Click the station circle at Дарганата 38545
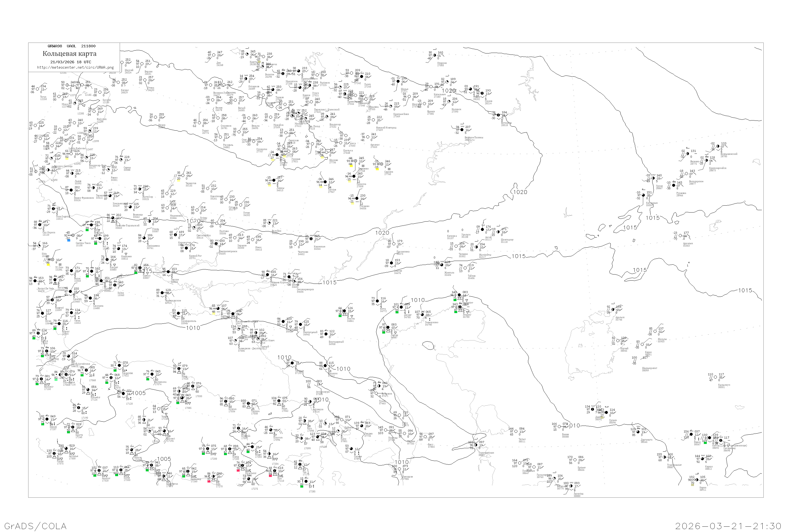 (638, 432)
